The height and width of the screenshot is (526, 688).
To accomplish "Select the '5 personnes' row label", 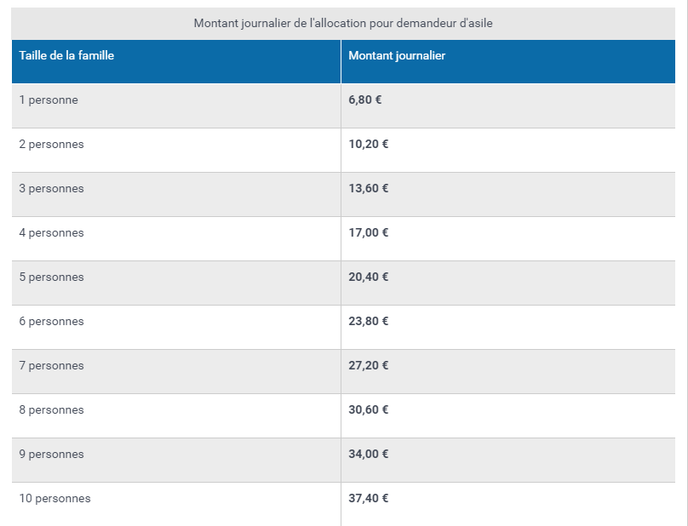I will [51, 277].
